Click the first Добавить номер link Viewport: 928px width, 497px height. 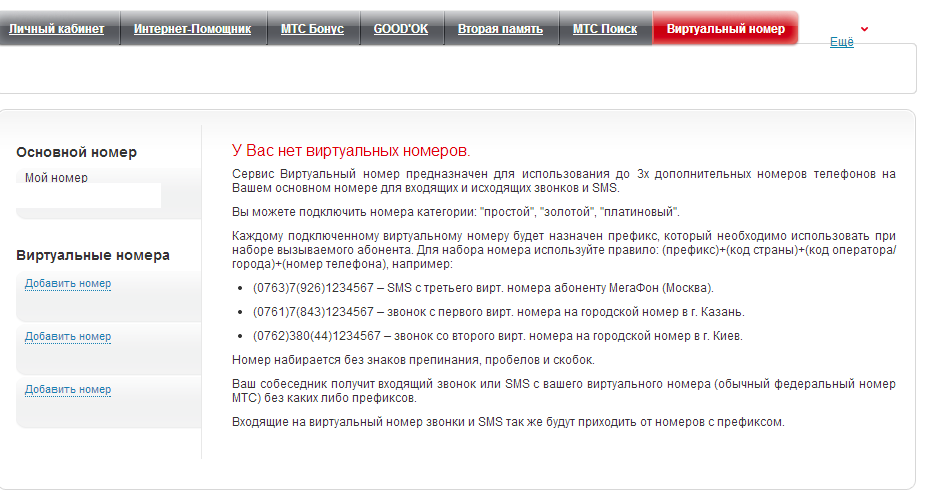(x=68, y=284)
